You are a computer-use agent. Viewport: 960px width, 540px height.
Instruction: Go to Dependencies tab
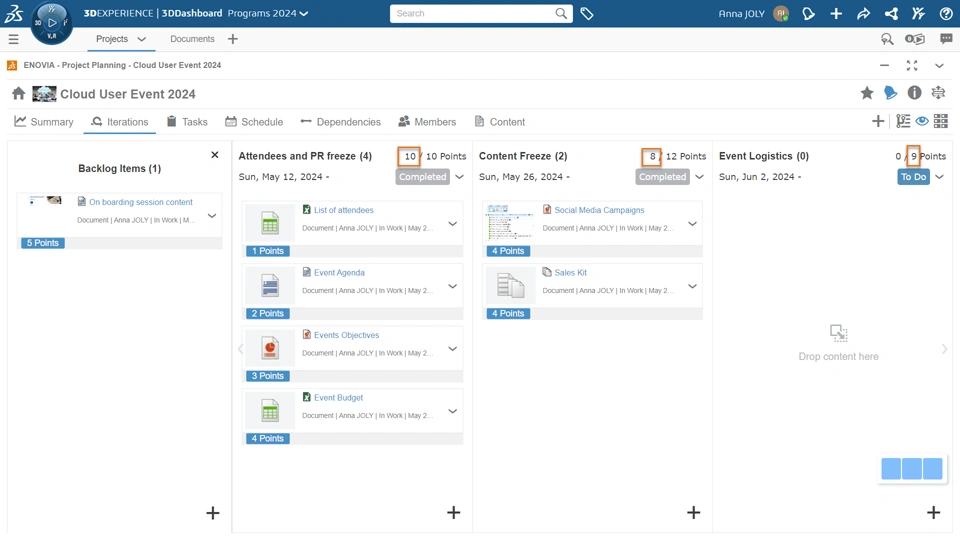point(340,122)
